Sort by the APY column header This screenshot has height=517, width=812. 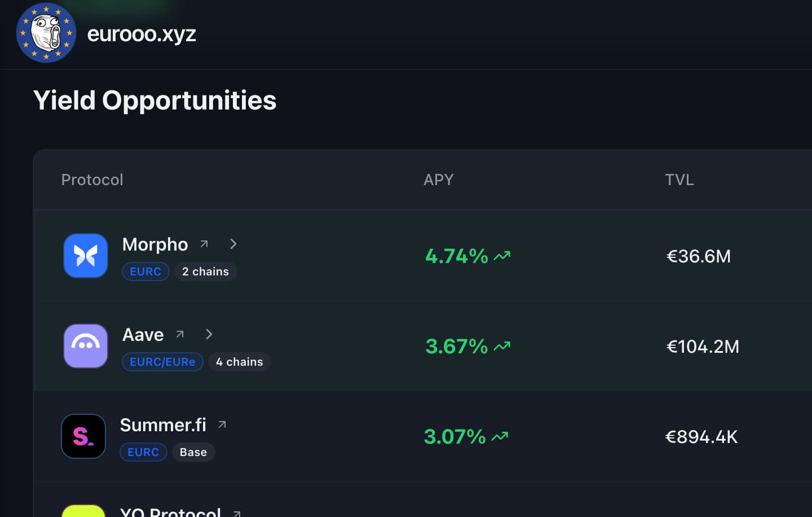click(438, 179)
